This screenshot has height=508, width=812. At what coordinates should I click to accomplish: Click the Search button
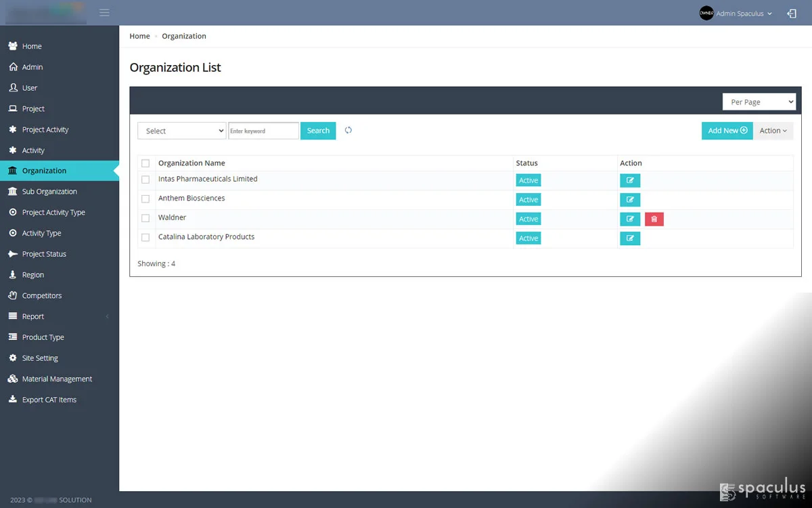click(x=318, y=131)
